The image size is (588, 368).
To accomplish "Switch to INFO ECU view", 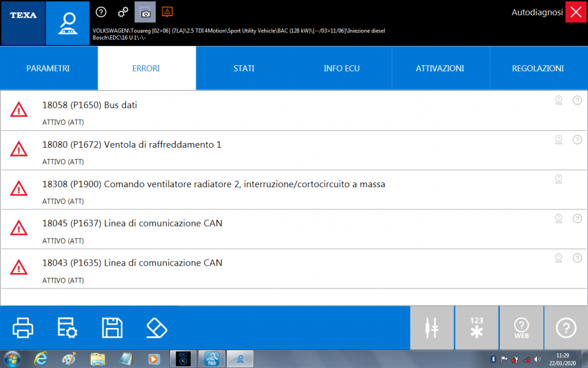I will (342, 68).
